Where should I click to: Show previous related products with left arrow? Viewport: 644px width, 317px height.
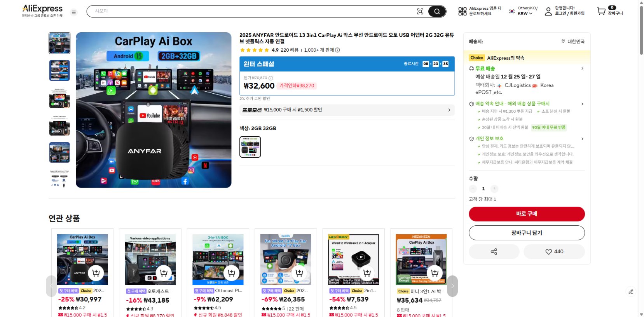pyautogui.click(x=51, y=286)
